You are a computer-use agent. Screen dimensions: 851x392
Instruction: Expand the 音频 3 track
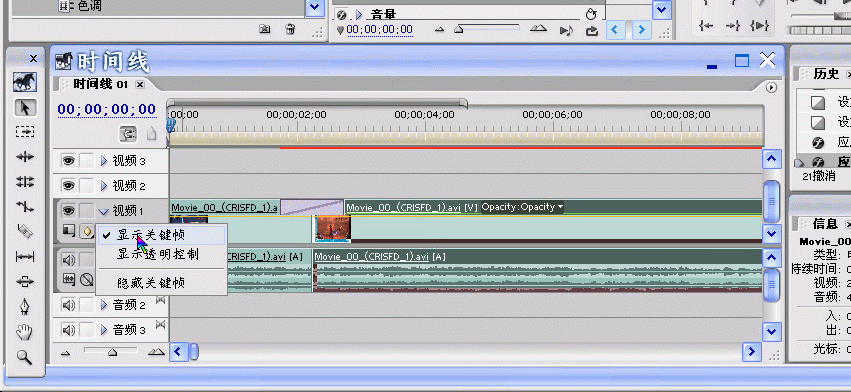click(104, 330)
